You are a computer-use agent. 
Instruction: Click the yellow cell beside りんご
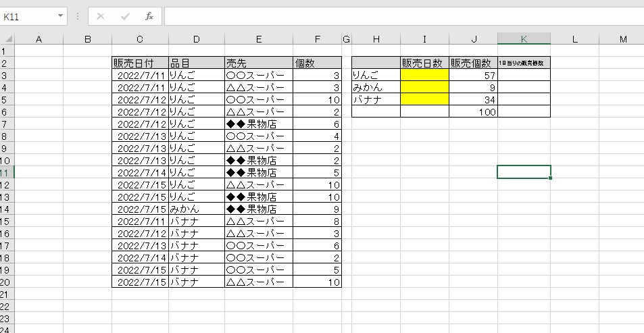[x=424, y=75]
